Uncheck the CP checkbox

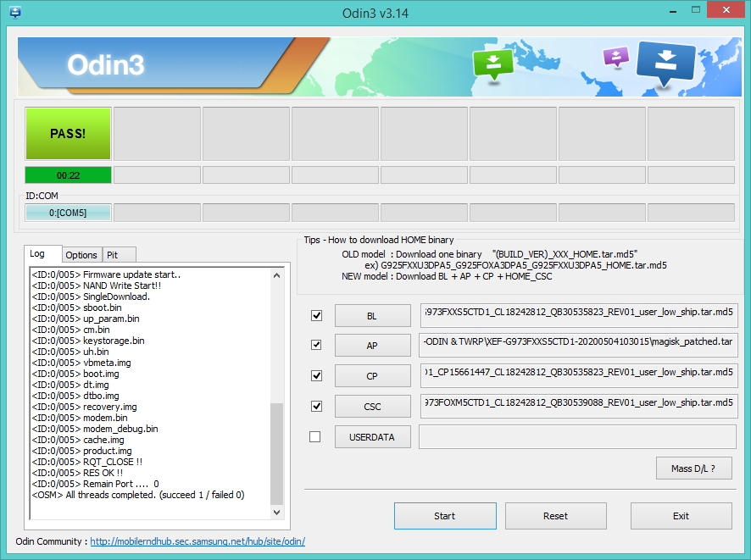pos(316,375)
